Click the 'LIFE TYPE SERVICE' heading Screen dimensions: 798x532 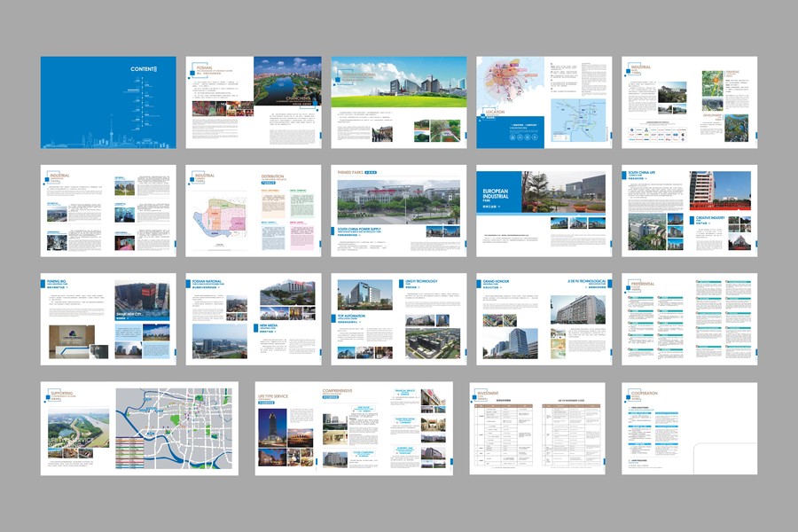[x=273, y=396]
